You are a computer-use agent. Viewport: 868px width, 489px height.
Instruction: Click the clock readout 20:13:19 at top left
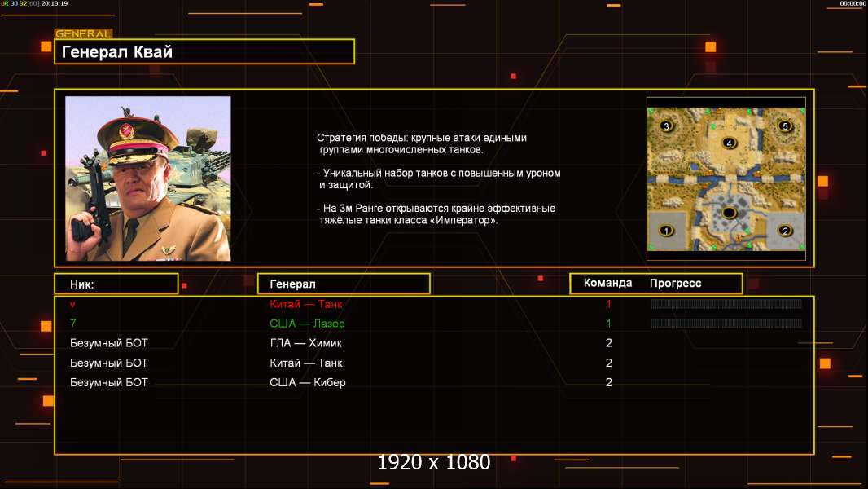[x=55, y=3]
